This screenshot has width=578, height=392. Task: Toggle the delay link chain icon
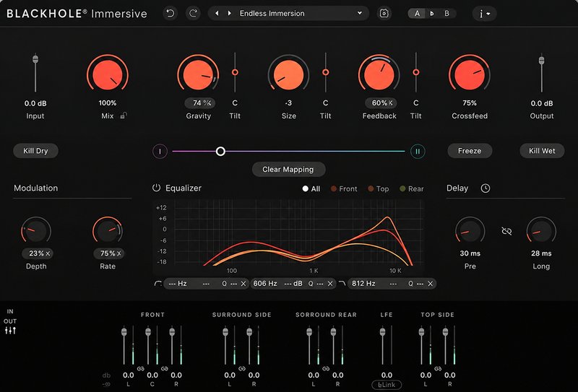tap(507, 231)
